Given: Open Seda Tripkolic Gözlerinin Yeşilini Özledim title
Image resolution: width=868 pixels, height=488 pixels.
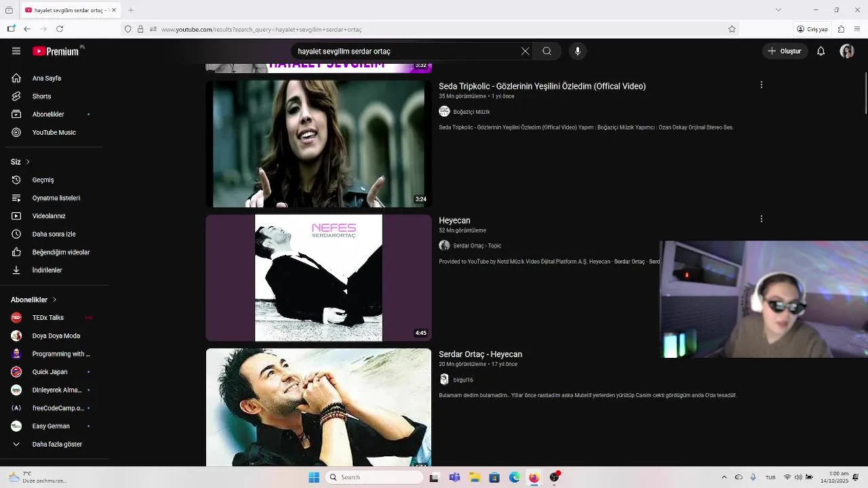Looking at the screenshot, I should (x=542, y=86).
